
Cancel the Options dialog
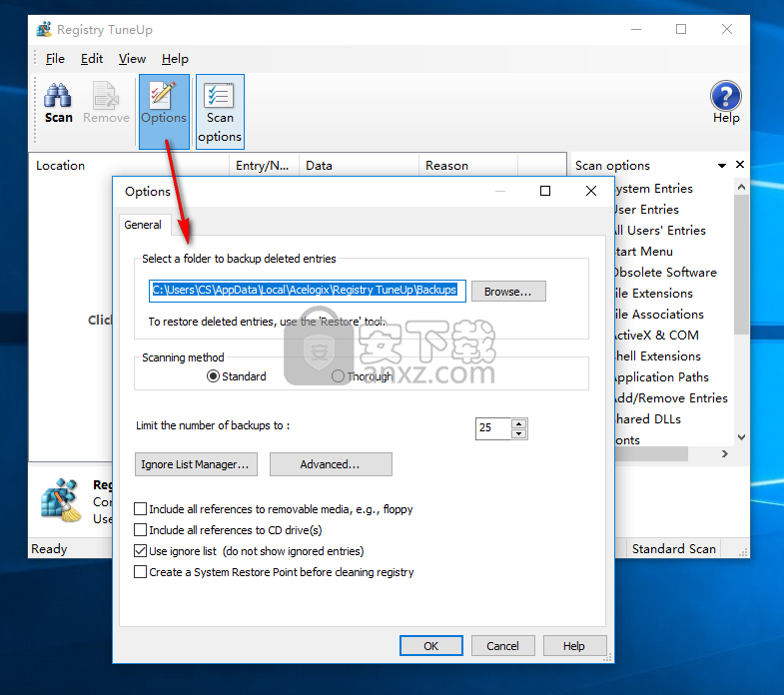pos(503,645)
